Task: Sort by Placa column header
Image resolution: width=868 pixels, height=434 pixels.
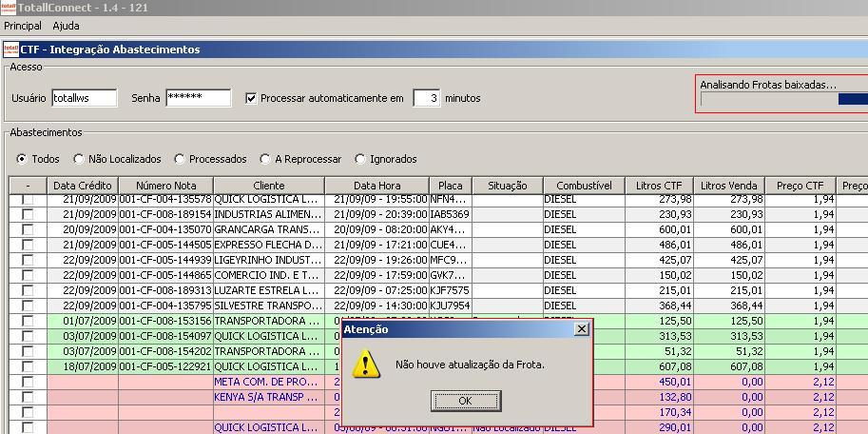Action: (x=450, y=186)
